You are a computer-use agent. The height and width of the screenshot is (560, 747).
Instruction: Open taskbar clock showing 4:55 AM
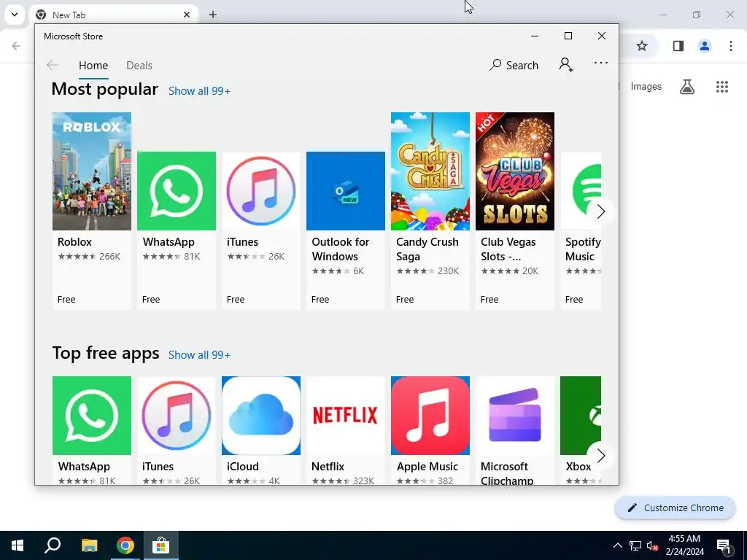pyautogui.click(x=684, y=545)
